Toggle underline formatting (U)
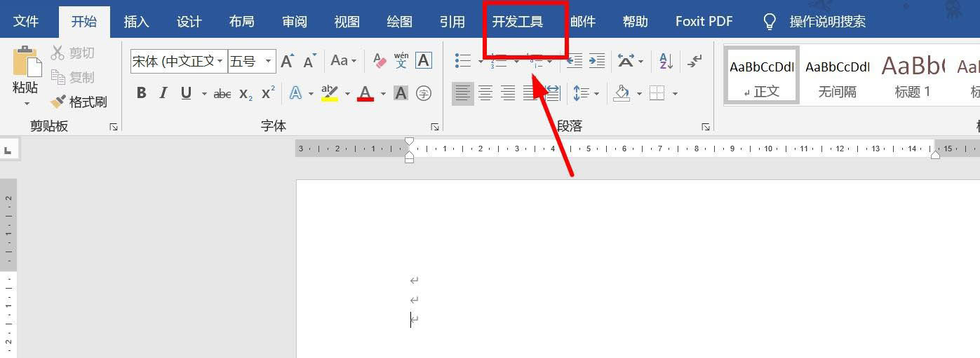 [186, 93]
